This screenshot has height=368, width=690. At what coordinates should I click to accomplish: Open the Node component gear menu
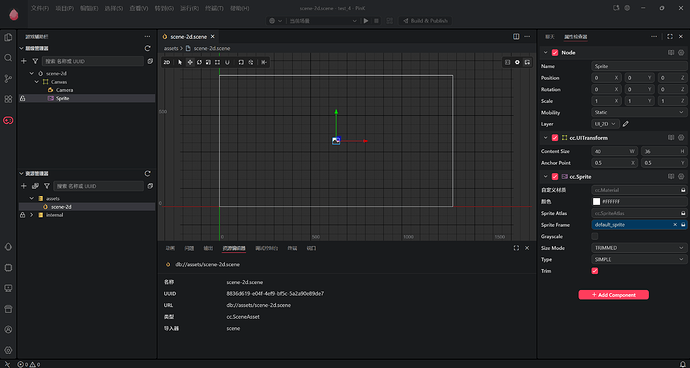click(x=681, y=52)
